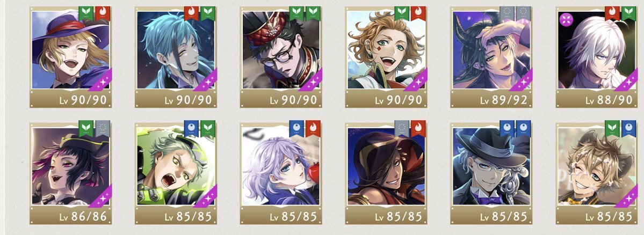
Task: Select the blonde witch-hat card Lv 90/90
Action: click(x=71, y=57)
